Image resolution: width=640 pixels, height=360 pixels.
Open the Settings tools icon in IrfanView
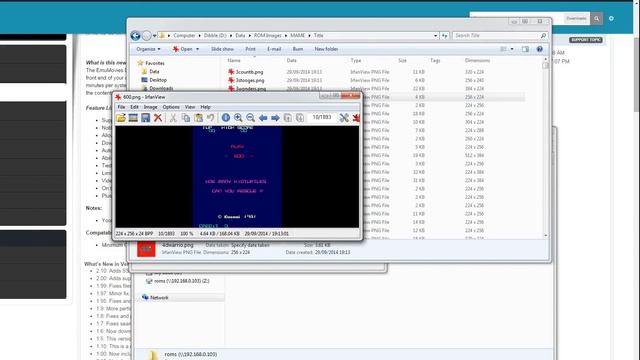(x=344, y=118)
